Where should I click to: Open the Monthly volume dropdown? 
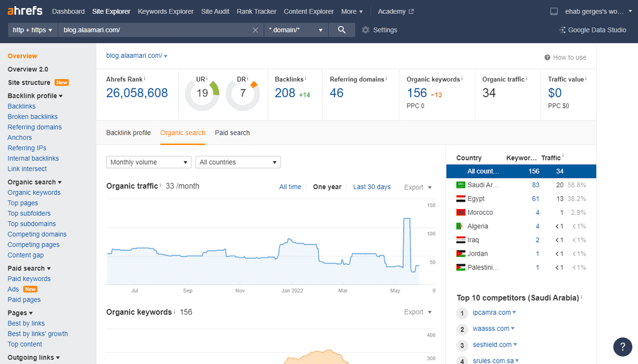point(148,162)
